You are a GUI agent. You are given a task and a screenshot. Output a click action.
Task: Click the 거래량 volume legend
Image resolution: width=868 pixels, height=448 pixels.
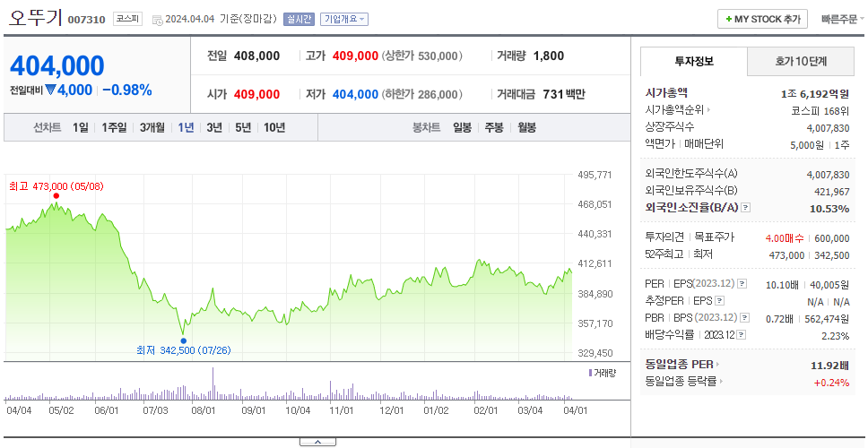pos(602,374)
